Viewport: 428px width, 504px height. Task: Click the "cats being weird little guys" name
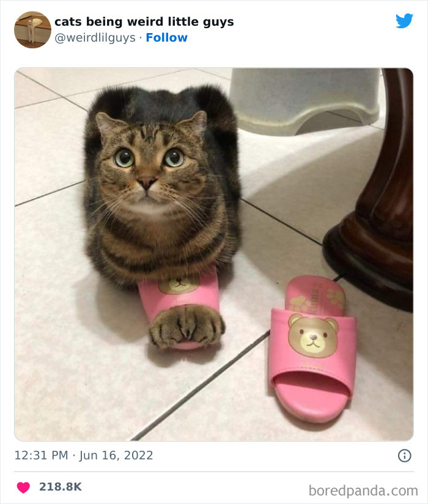(x=144, y=22)
